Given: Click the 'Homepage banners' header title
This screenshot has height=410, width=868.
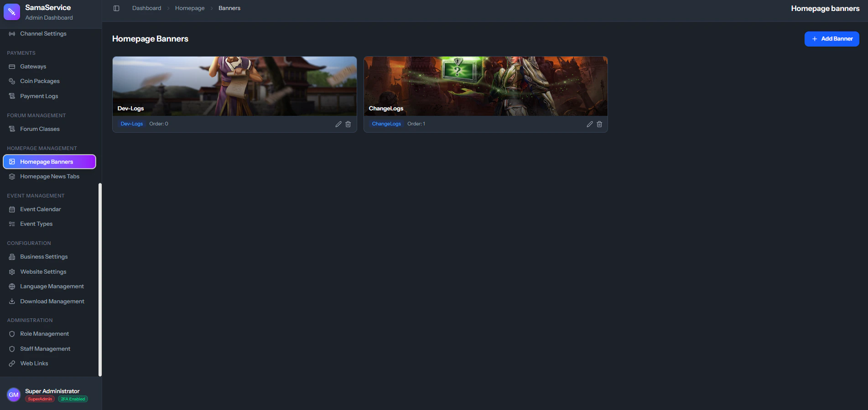Looking at the screenshot, I should click(x=825, y=8).
